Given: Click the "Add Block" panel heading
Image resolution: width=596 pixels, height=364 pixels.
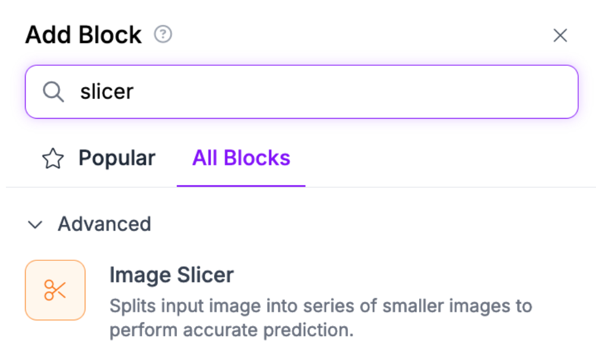Looking at the screenshot, I should tap(84, 36).
